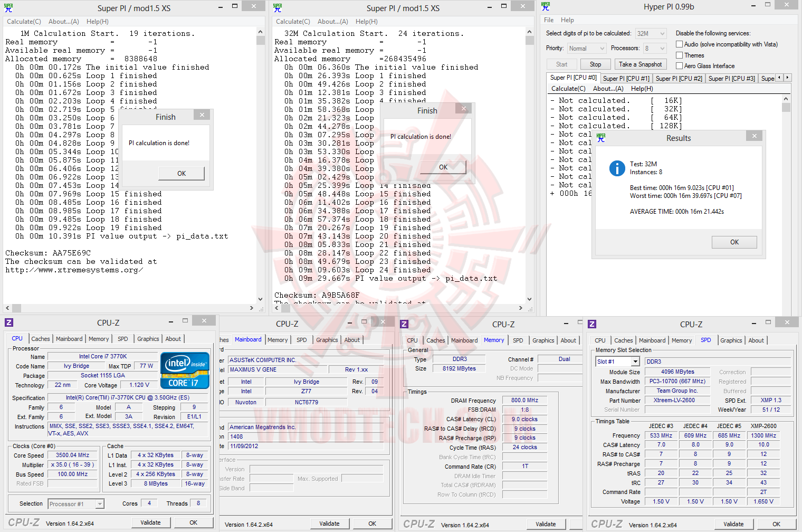Image resolution: width=802 pixels, height=532 pixels.
Task: Open the pi digits dropdown showing 32M
Action: coord(651,33)
